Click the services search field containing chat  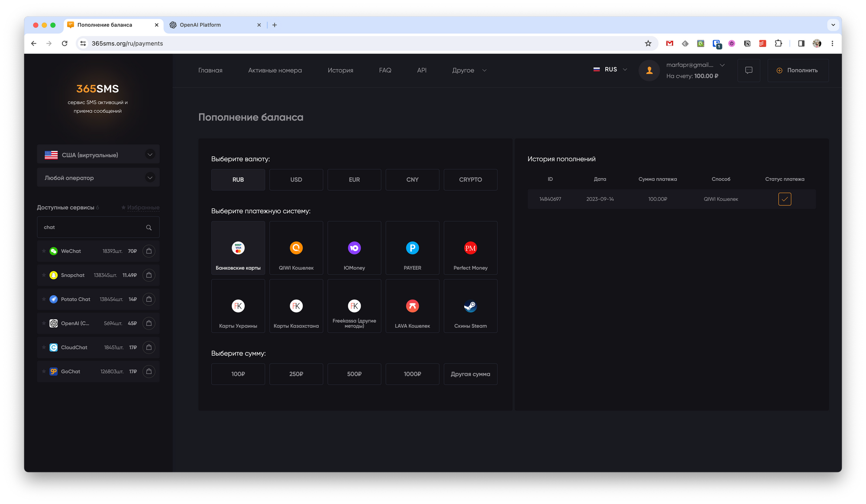click(91, 228)
